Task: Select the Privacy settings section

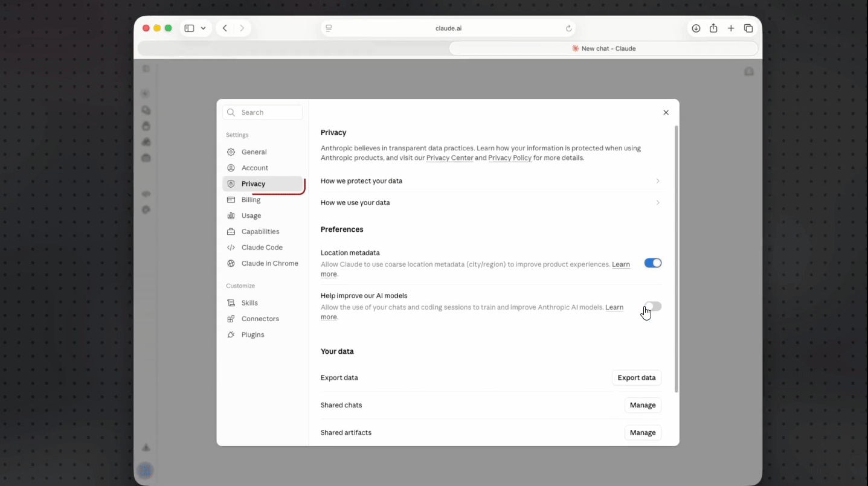Action: click(263, 184)
